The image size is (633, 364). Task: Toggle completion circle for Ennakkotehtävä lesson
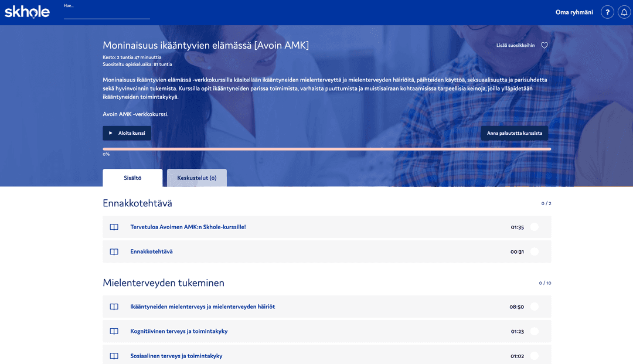pos(534,252)
